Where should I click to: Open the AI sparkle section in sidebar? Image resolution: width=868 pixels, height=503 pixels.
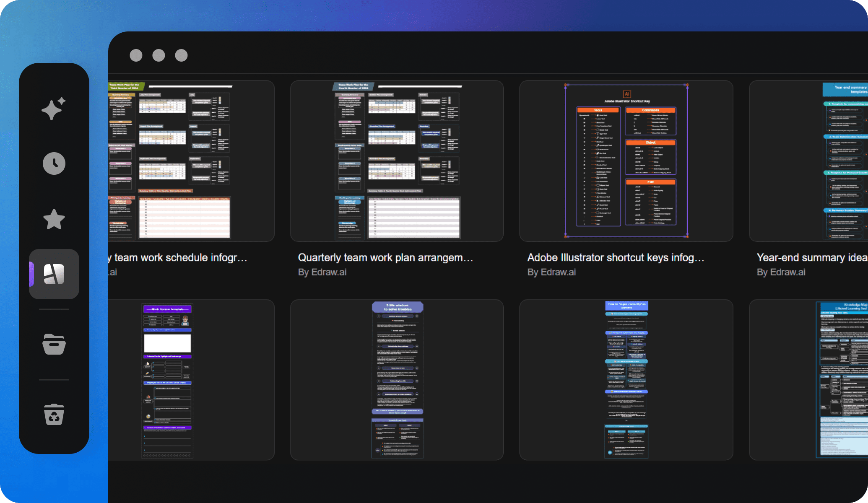54,108
